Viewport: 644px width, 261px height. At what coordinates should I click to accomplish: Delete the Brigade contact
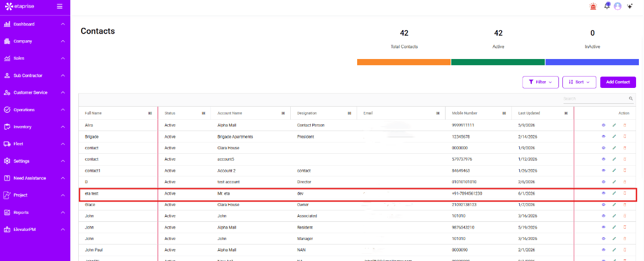625,137
